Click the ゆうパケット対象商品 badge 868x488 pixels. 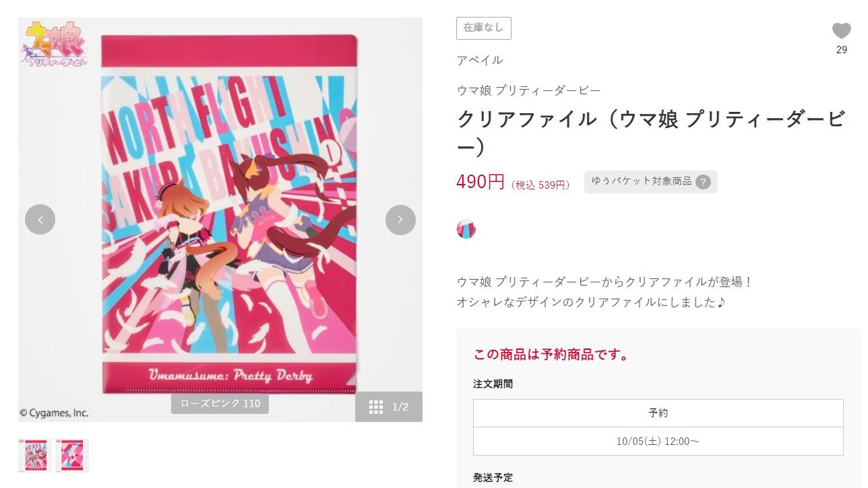point(650,182)
